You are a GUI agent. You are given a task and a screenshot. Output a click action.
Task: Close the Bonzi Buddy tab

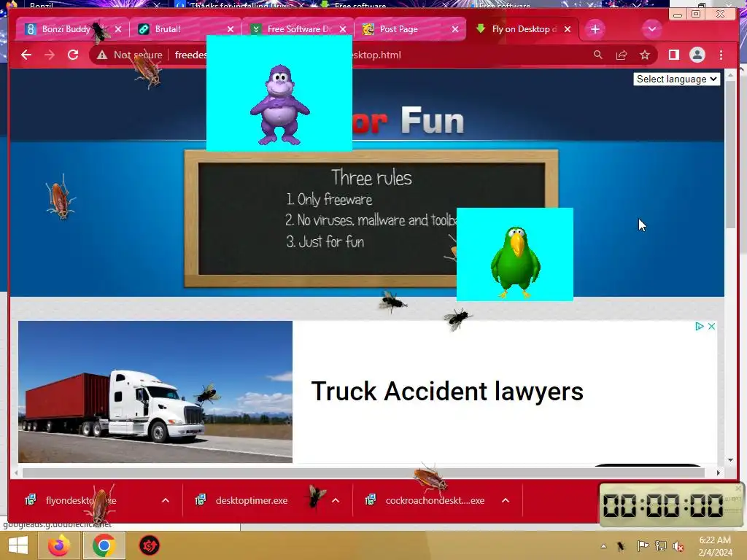click(118, 29)
